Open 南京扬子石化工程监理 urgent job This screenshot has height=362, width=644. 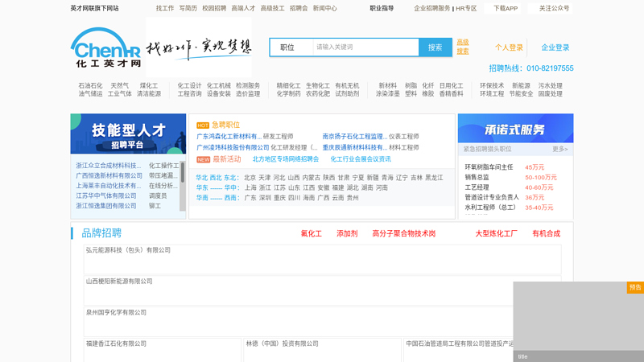coord(354,137)
